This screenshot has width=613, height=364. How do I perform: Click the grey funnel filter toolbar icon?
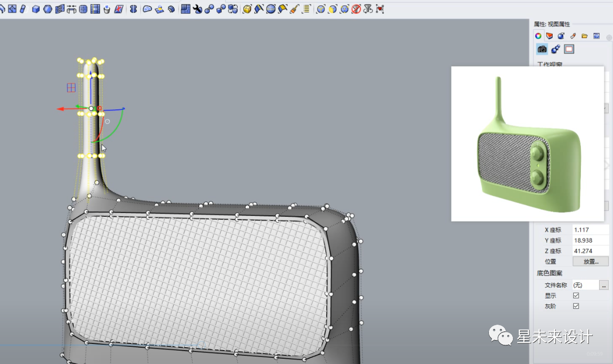click(368, 9)
